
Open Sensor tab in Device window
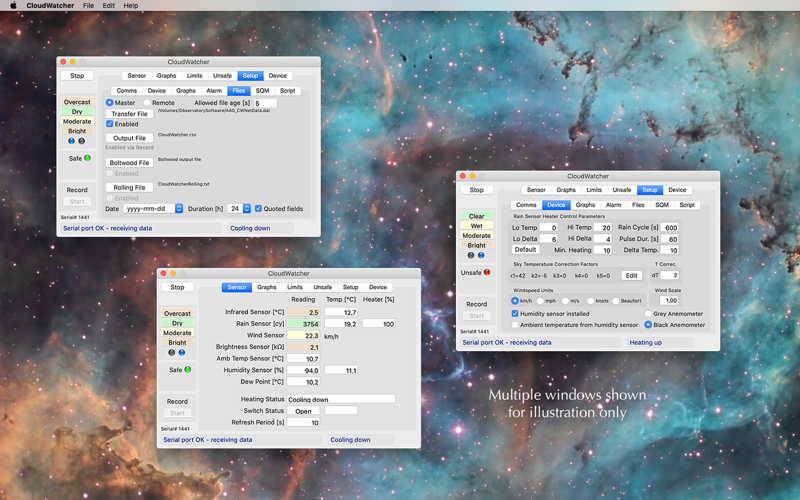pos(536,190)
